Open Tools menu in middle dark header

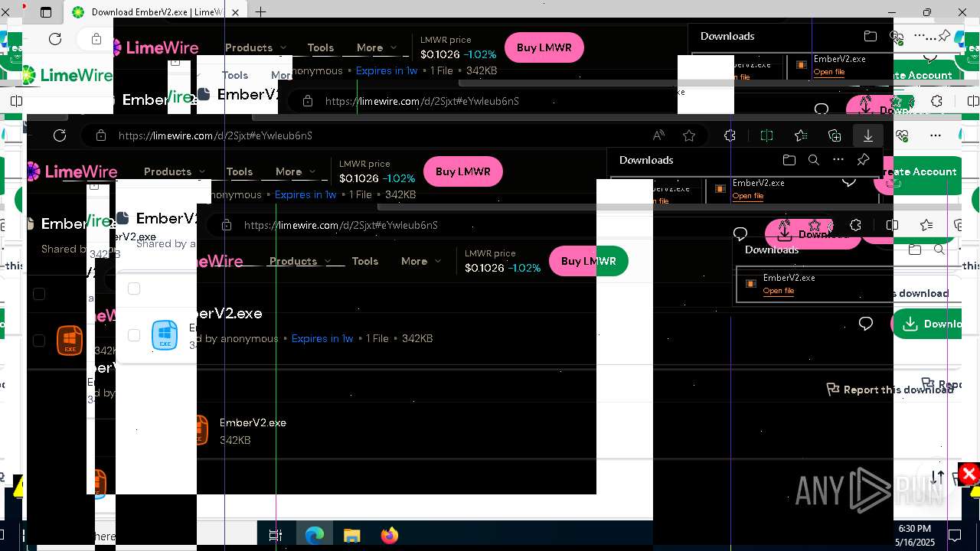240,171
